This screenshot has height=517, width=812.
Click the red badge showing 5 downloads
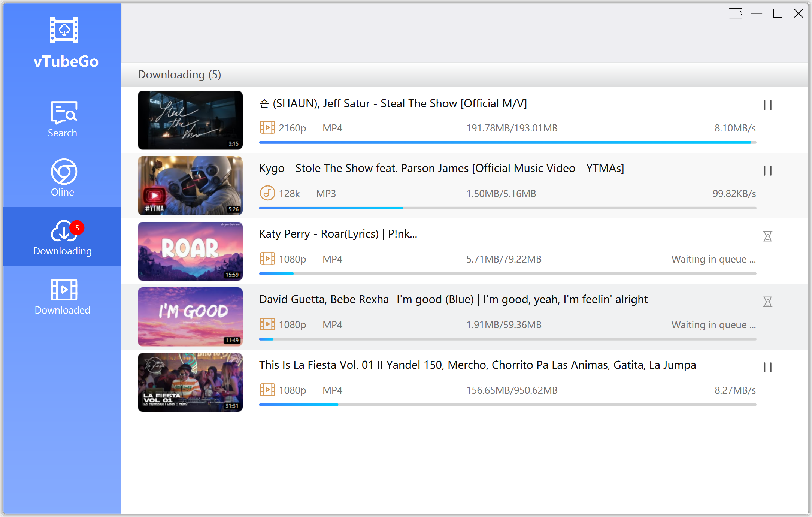pos(77,228)
